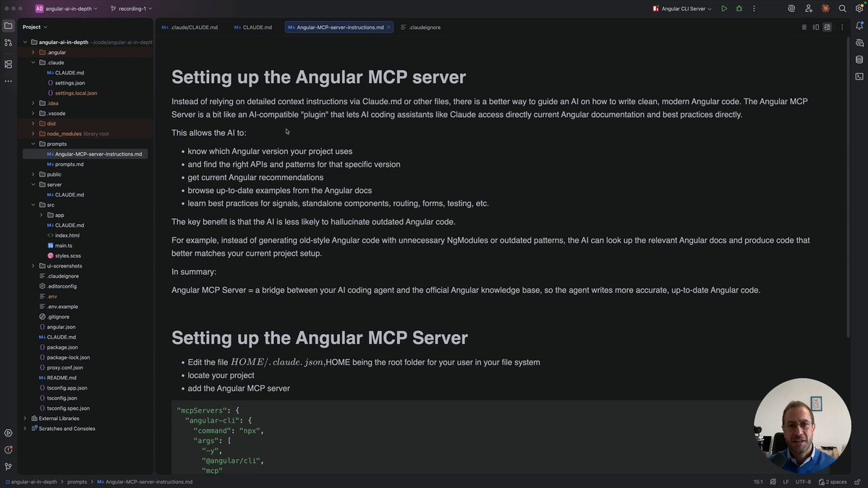Open the Terminal tool window on right sidebar

tap(859, 76)
